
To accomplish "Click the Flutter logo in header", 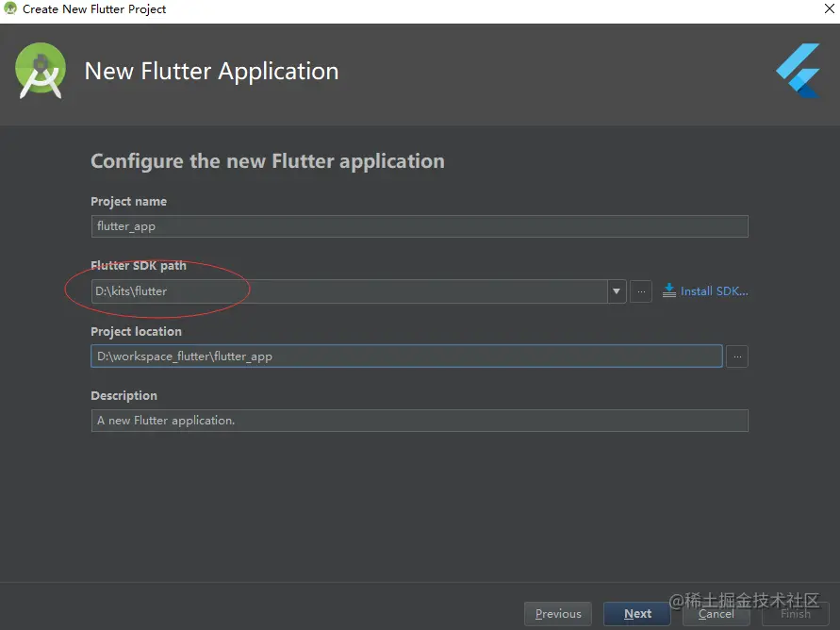I will pyautogui.click(x=799, y=71).
